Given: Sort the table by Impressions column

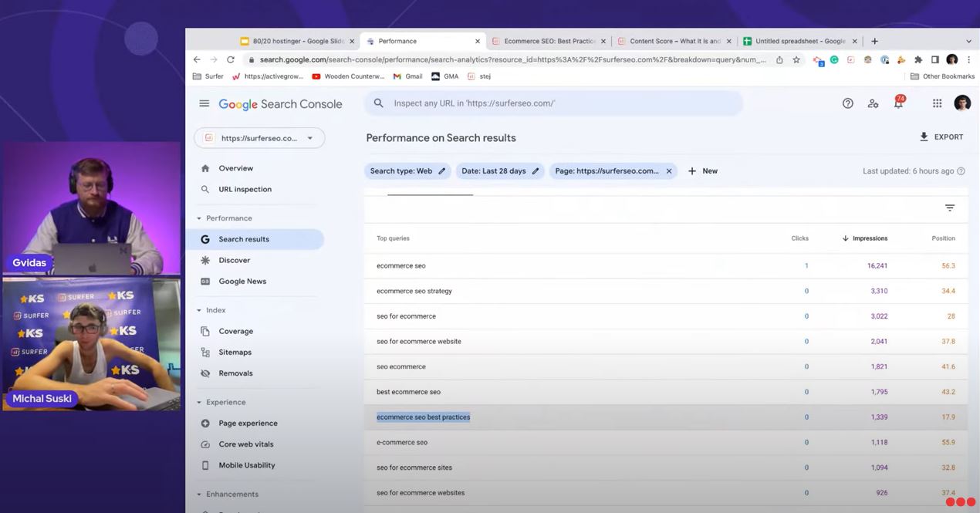Looking at the screenshot, I should click(865, 238).
